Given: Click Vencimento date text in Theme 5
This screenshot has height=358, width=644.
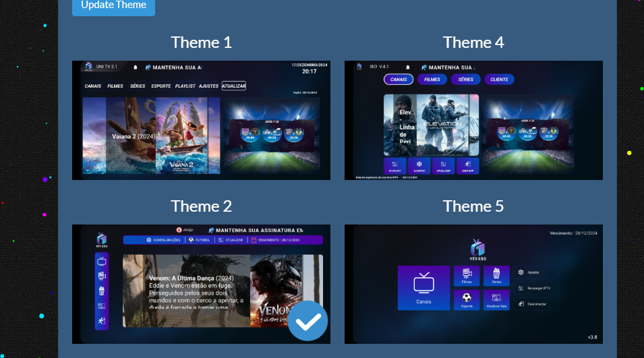Looking at the screenshot, I should click(x=573, y=233).
